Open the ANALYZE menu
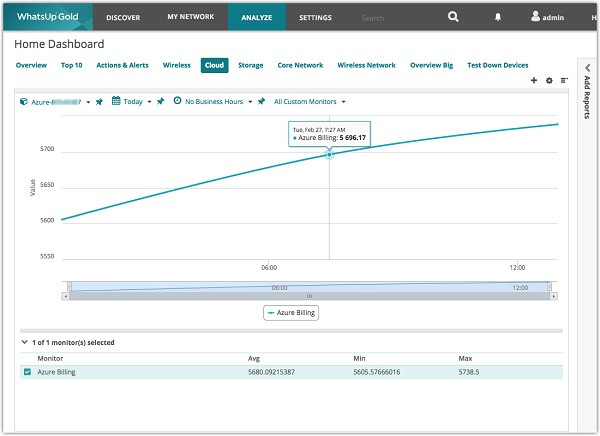Screen dimensions: 600x436 [257, 17]
